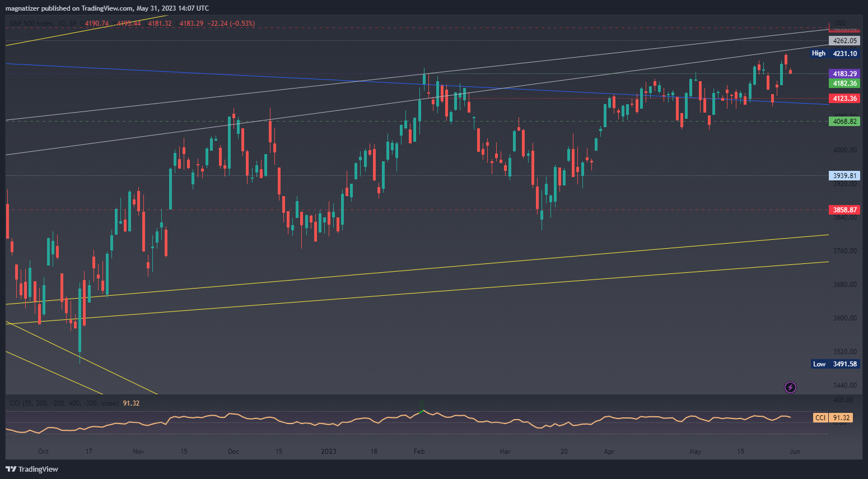Screen dimensions: 868x479
Task: Select the red 4123.36 price tag
Action: (x=844, y=99)
